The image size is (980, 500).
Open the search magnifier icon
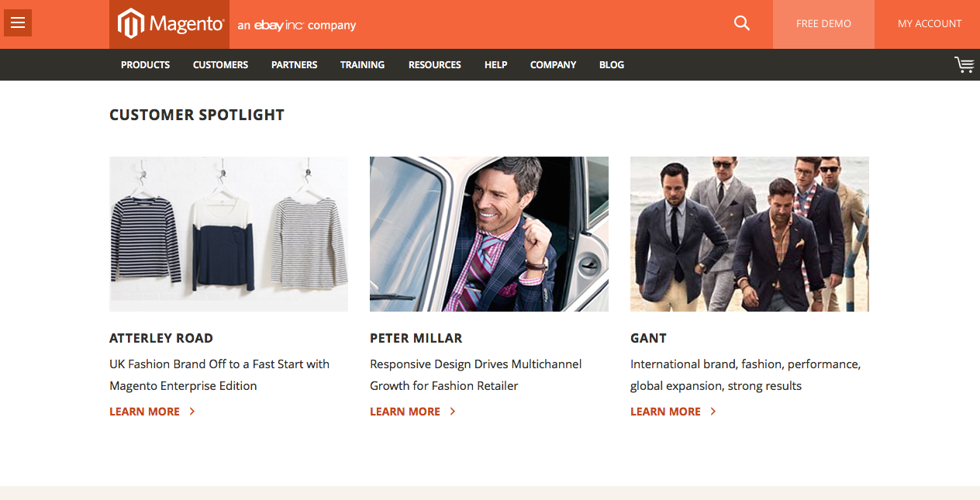click(742, 24)
